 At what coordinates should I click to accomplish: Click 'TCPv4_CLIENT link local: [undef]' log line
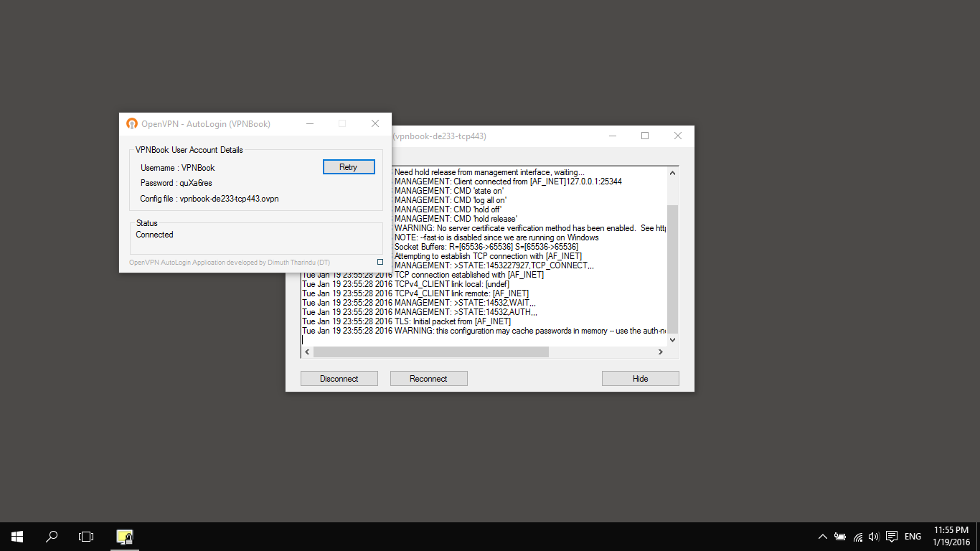405,284
